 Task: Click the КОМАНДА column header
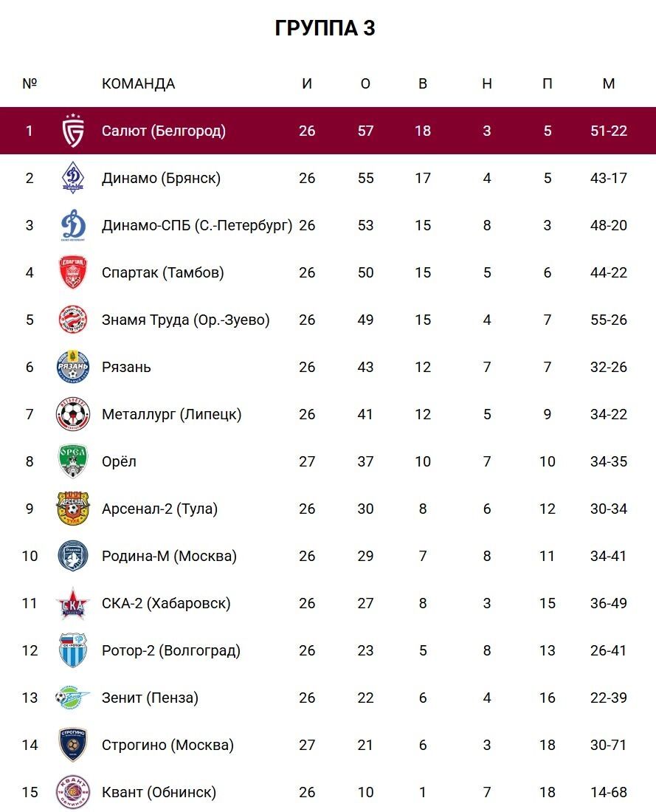tap(138, 83)
